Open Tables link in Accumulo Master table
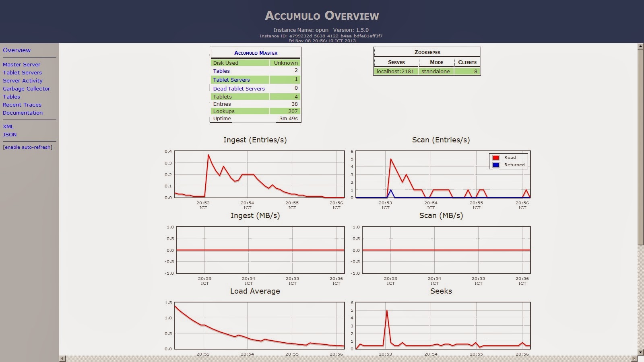The height and width of the screenshot is (362, 644). [x=221, y=71]
